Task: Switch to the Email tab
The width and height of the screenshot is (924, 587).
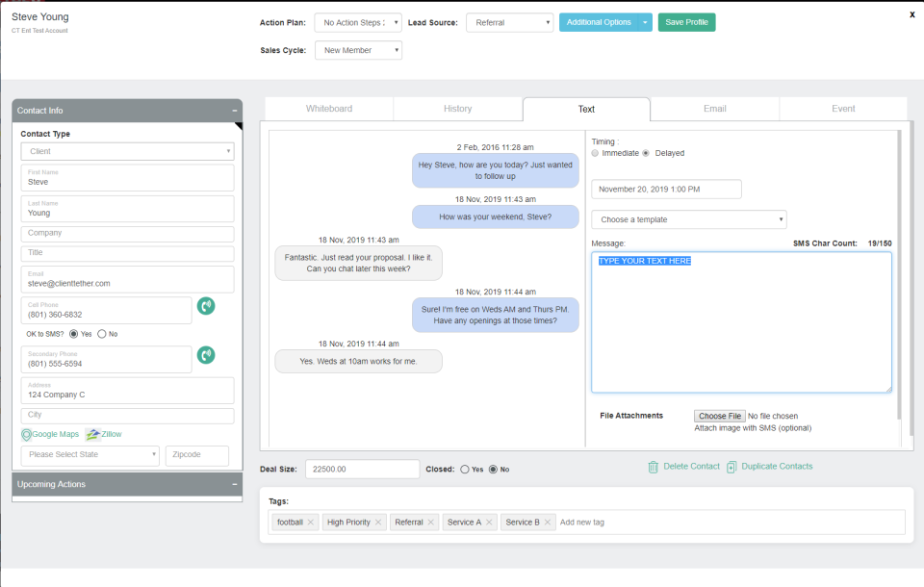Action: tap(714, 109)
